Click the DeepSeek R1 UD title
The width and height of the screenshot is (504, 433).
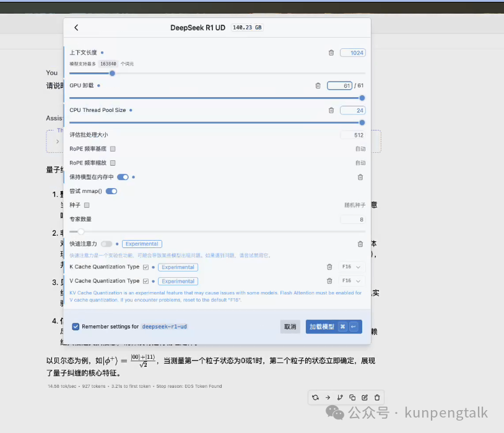point(198,28)
